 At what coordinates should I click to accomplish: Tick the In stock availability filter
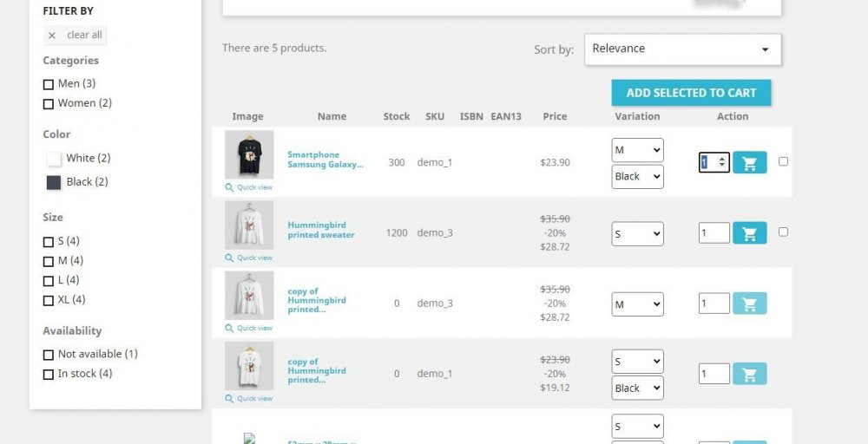49,374
